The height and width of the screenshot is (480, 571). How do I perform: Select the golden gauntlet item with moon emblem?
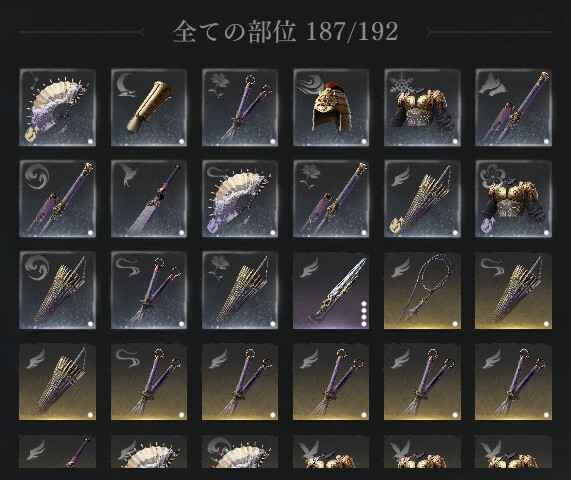[x=149, y=107]
